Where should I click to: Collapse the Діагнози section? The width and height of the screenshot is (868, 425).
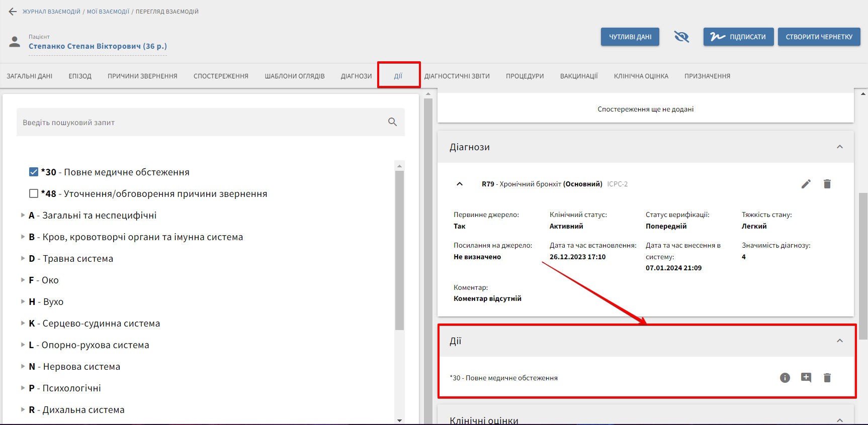click(839, 147)
